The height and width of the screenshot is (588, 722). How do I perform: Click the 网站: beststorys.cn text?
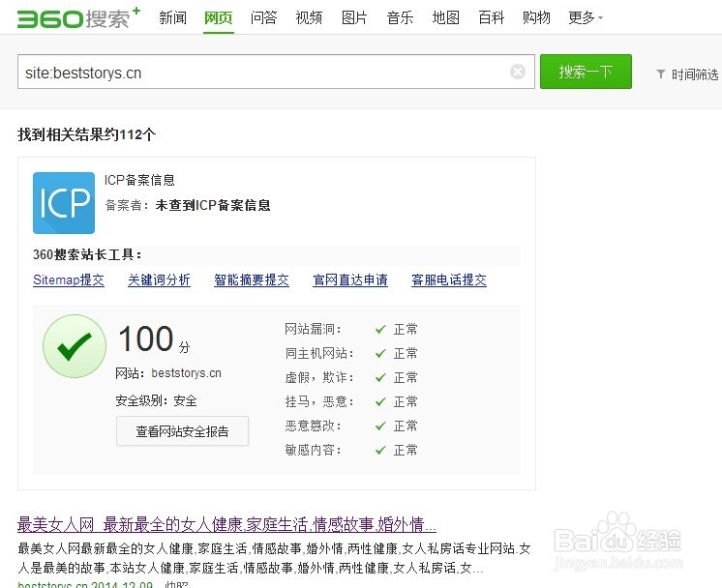[168, 372]
